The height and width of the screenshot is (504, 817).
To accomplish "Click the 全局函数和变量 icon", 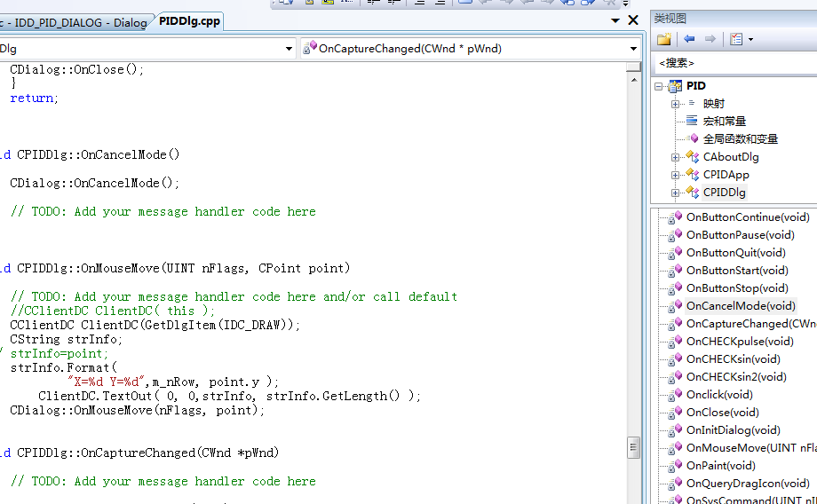I will point(693,138).
